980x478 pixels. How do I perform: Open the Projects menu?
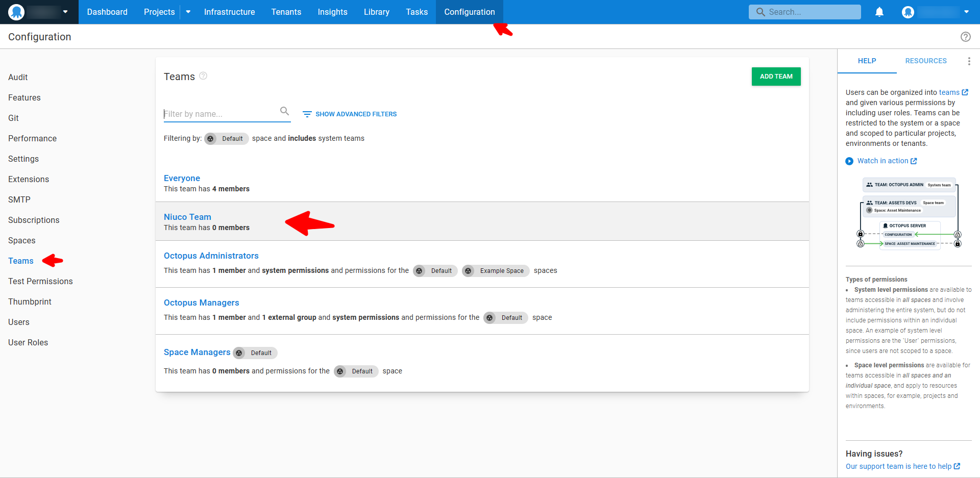159,12
